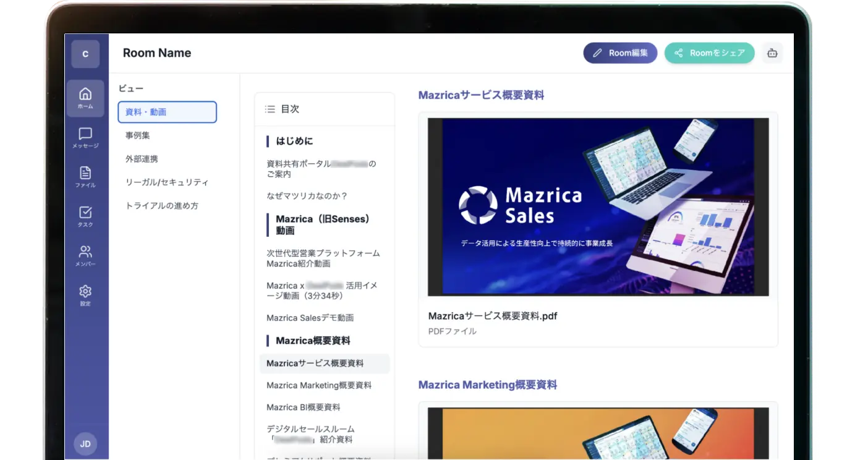
Task: Select the リーガル/セキュリティ view
Action: point(167,182)
